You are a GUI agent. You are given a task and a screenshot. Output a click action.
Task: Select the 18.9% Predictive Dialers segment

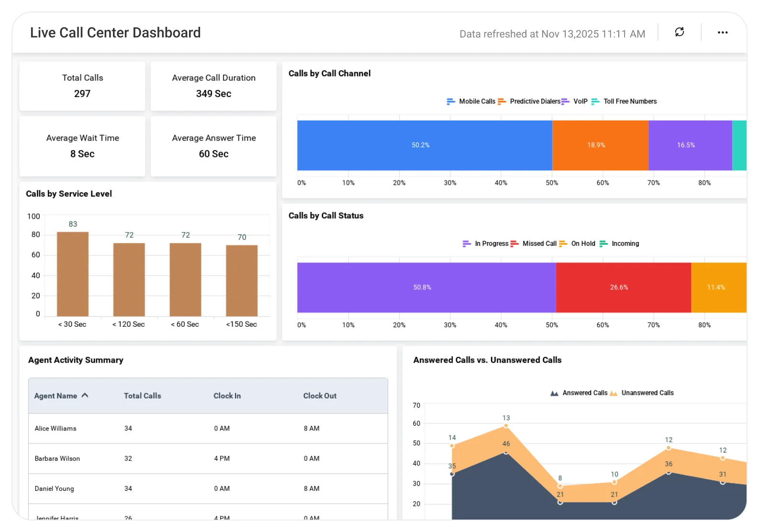[600, 145]
